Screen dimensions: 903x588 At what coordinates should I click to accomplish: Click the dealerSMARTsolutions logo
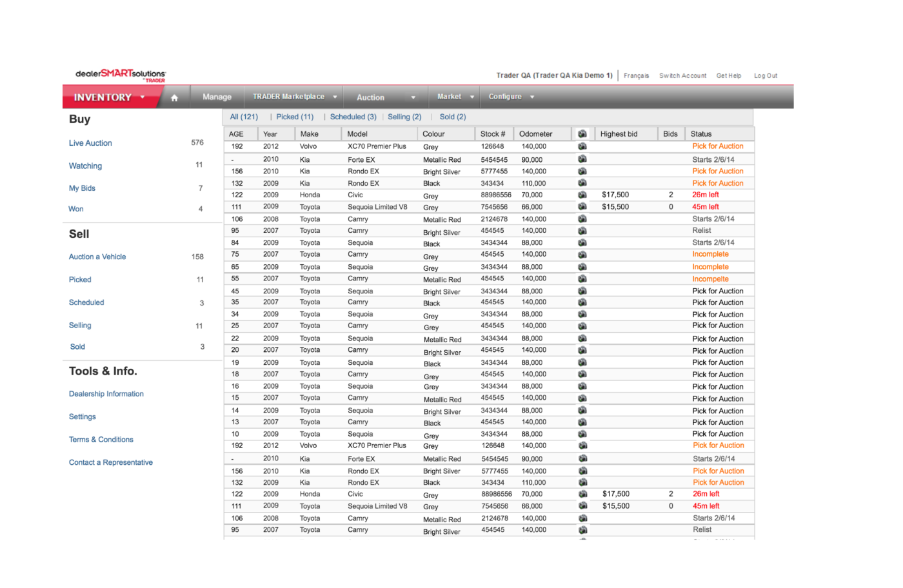121,75
